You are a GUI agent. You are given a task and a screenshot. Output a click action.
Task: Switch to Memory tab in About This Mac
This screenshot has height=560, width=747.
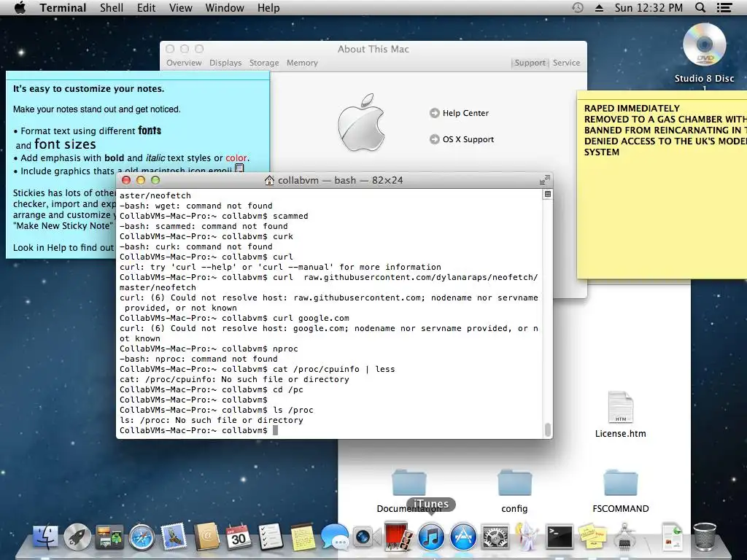(x=302, y=63)
